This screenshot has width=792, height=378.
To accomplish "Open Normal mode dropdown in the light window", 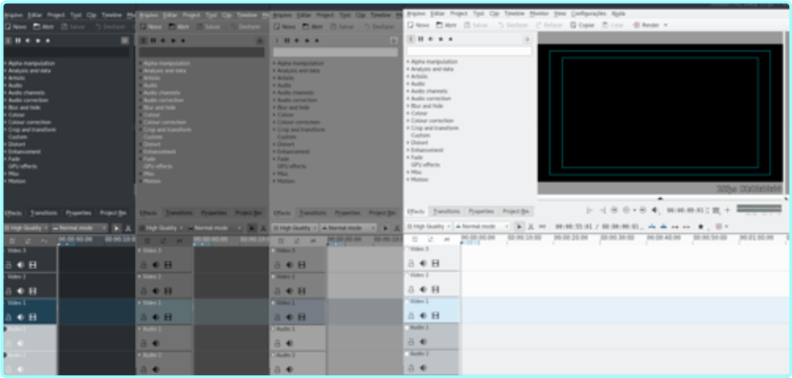I will 482,226.
